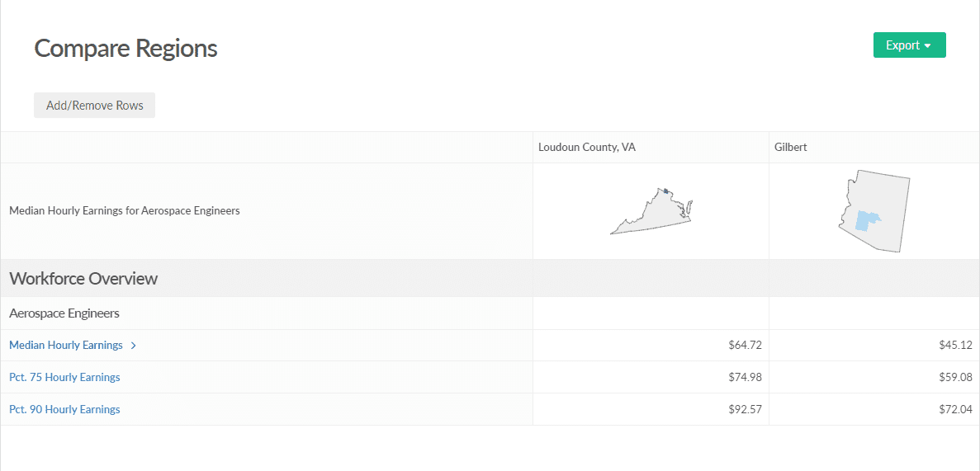This screenshot has height=471, width=980.
Task: Click the Virginia state map thumbnail
Action: 651,212
